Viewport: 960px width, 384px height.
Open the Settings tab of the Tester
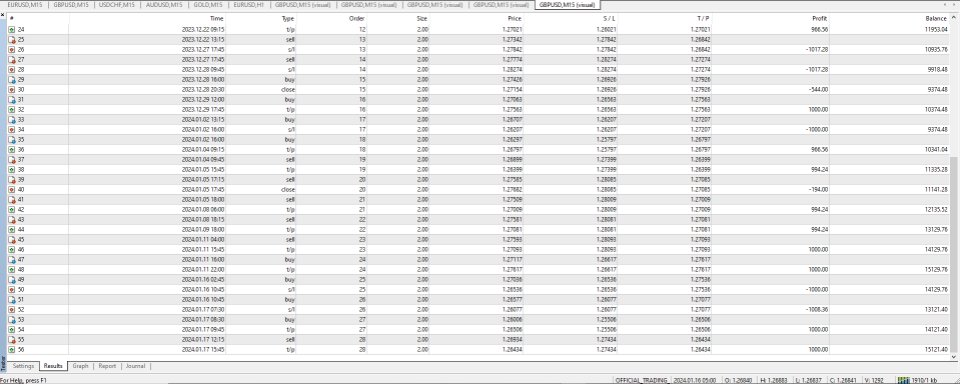23,366
